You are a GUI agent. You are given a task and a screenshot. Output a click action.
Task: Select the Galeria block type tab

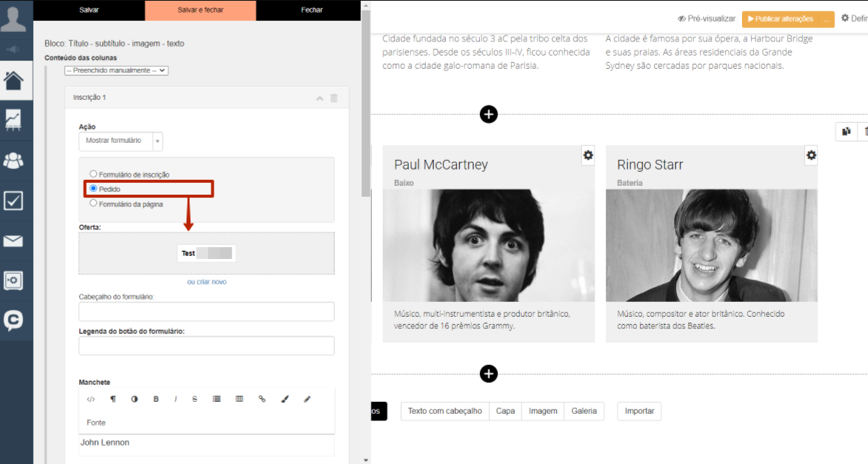584,411
